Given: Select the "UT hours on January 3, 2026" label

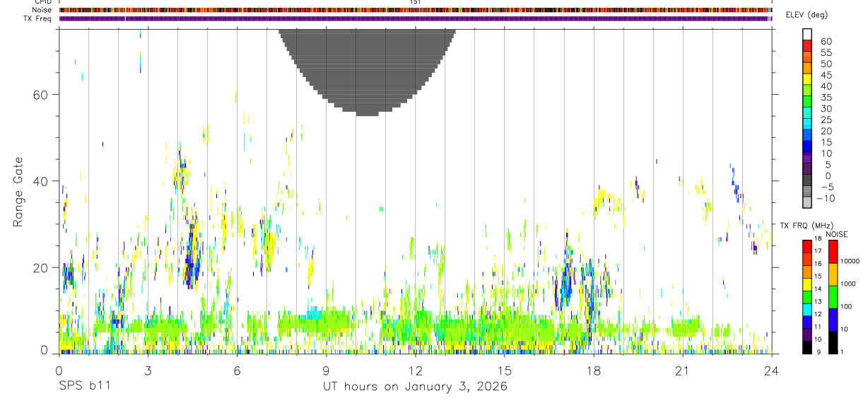Looking at the screenshot, I should (415, 387).
